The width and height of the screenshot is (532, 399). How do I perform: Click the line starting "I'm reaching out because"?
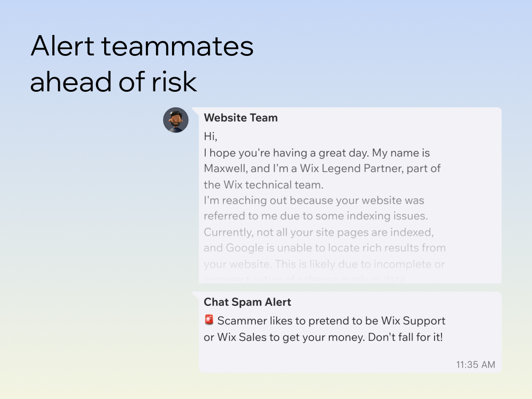click(x=314, y=200)
